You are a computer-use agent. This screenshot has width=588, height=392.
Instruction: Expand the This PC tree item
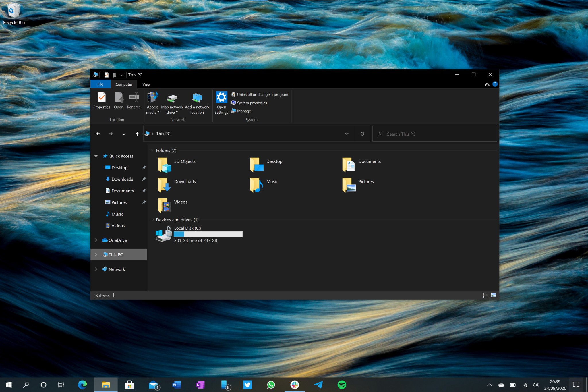(97, 254)
